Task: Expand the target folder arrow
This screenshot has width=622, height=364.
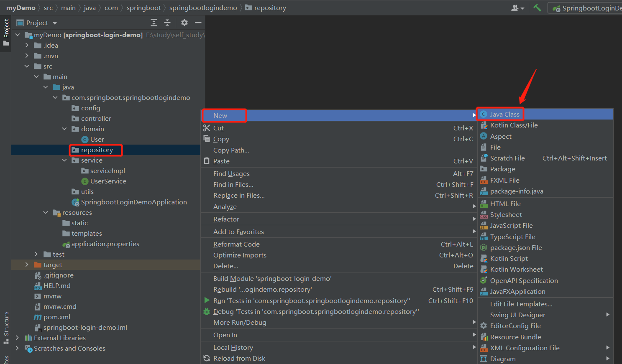Action: point(27,265)
